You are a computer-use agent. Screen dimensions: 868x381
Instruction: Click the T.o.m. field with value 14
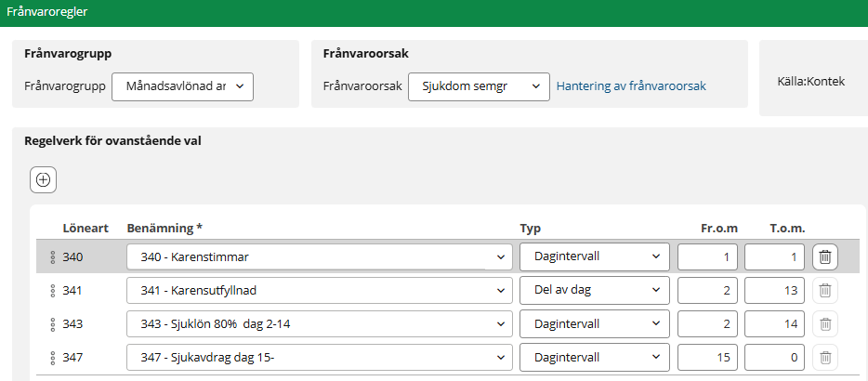coord(774,324)
